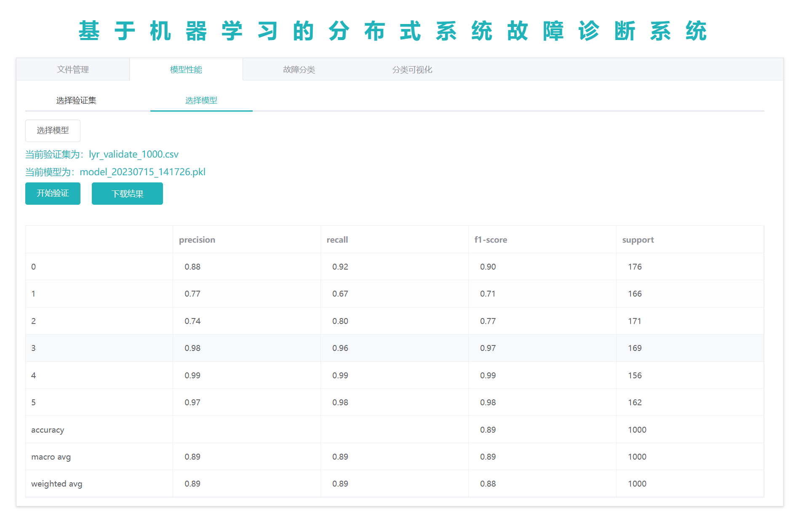Screen dimensions: 812x511
Task: Click support value 171
Action: coord(634,321)
